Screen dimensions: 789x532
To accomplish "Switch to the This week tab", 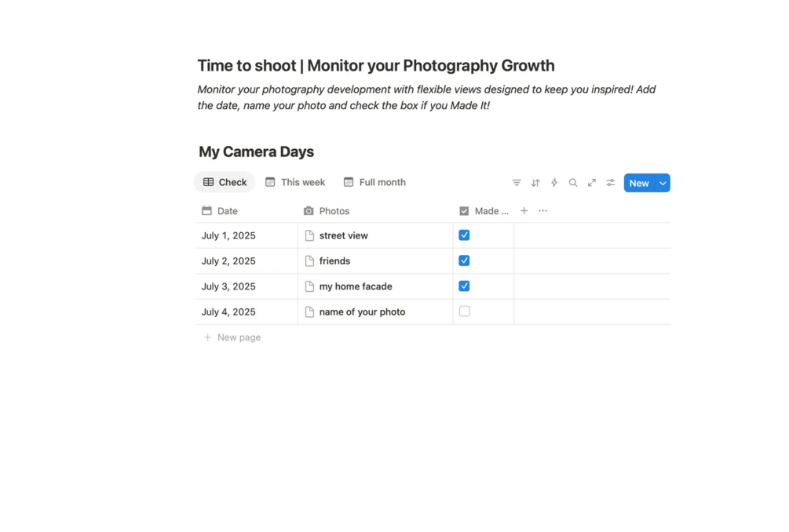I will pyautogui.click(x=295, y=182).
